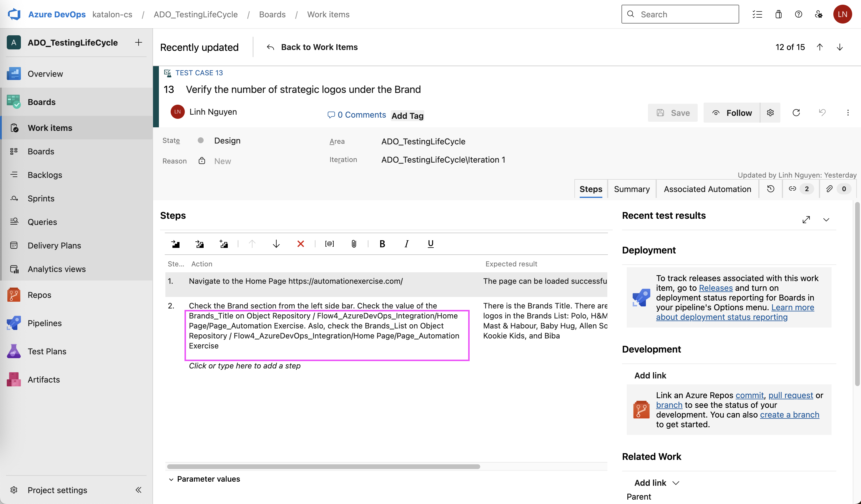Open the Marketplace shopping bag

click(778, 14)
